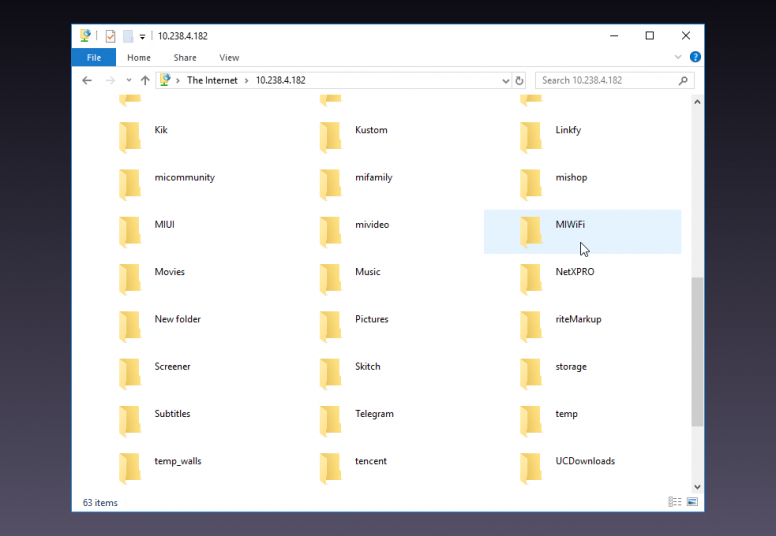
Task: Click the New folder quick access icon
Action: [x=128, y=36]
